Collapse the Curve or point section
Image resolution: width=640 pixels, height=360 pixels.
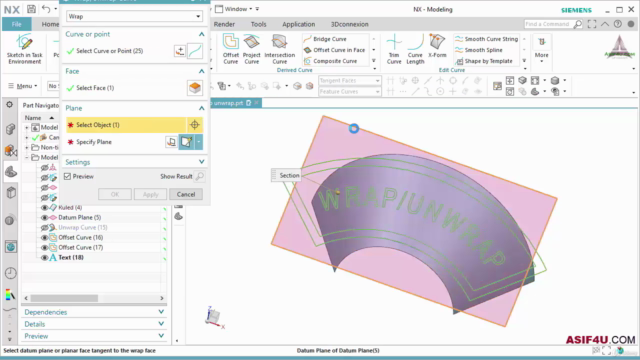point(201,34)
